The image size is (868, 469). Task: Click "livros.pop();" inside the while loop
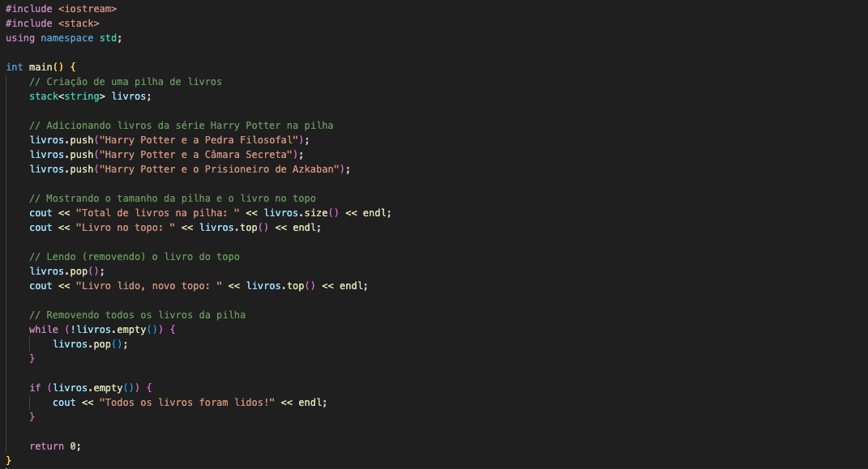(x=90, y=344)
